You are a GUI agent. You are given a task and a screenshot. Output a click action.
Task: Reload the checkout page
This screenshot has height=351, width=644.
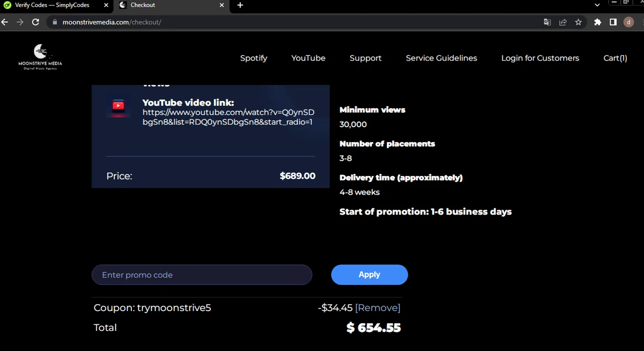coord(36,22)
